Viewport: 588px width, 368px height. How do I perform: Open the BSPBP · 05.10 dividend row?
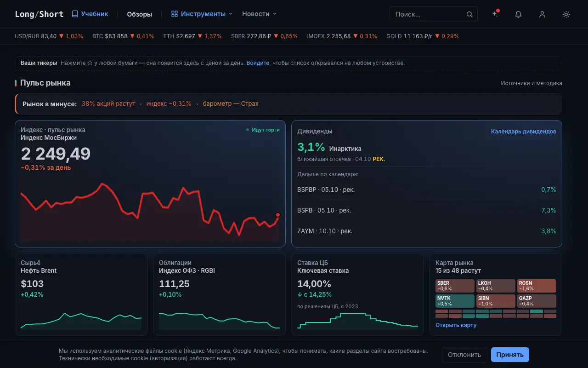[427, 190]
